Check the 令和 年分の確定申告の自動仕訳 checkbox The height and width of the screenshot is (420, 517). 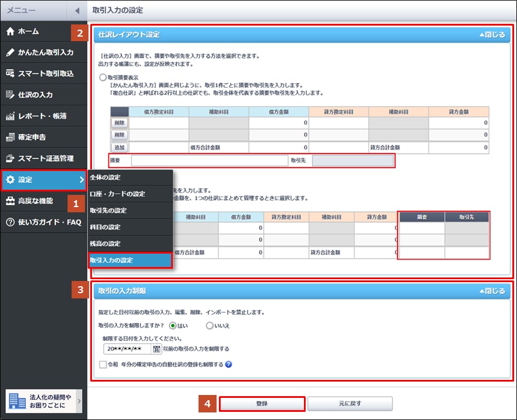click(x=103, y=364)
